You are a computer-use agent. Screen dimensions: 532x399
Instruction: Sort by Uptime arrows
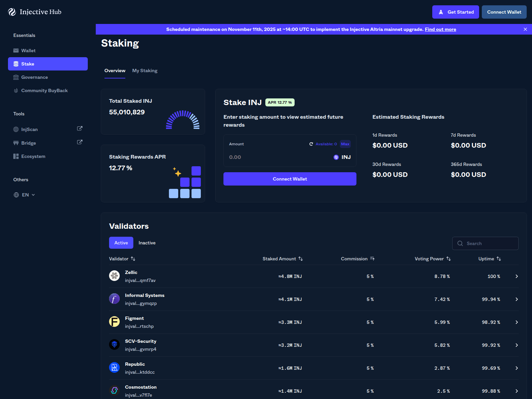click(499, 259)
